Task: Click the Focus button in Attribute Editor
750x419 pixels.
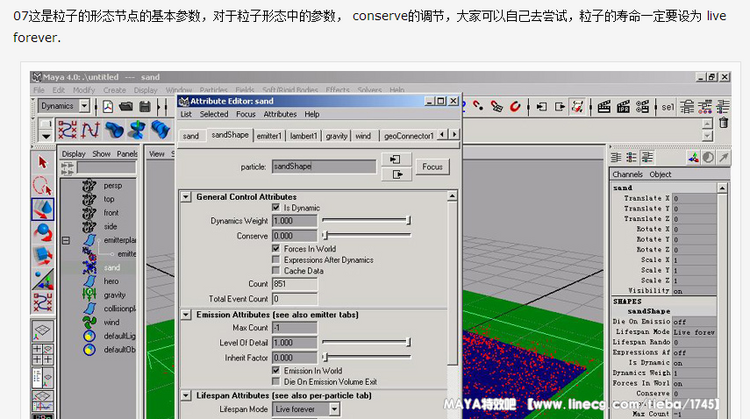Action: 432,167
